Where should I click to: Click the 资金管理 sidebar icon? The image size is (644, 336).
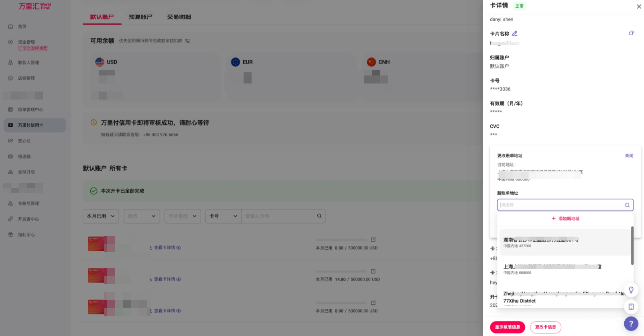pos(10,42)
